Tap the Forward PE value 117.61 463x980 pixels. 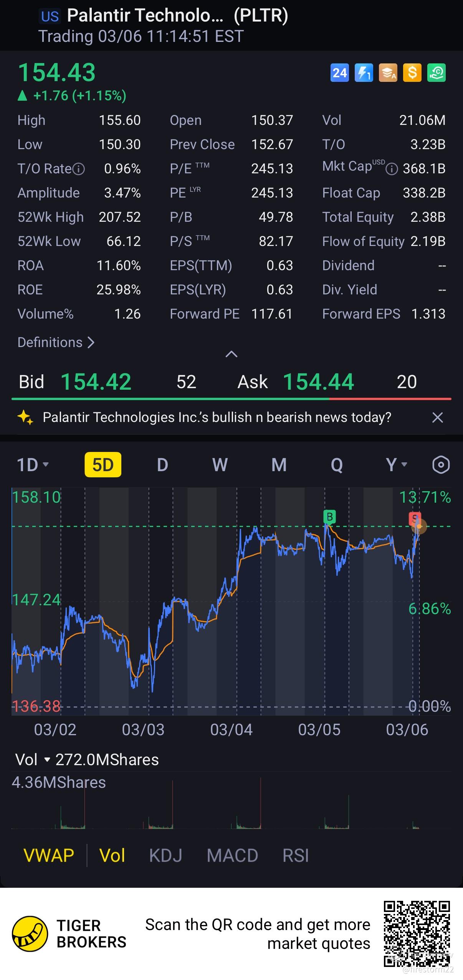[272, 314]
